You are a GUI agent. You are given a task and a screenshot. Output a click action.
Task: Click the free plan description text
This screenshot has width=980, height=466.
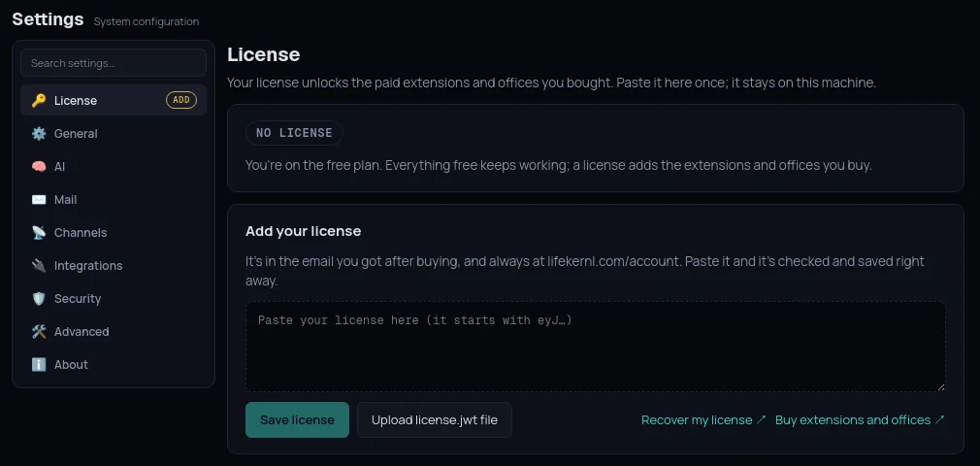point(558,166)
